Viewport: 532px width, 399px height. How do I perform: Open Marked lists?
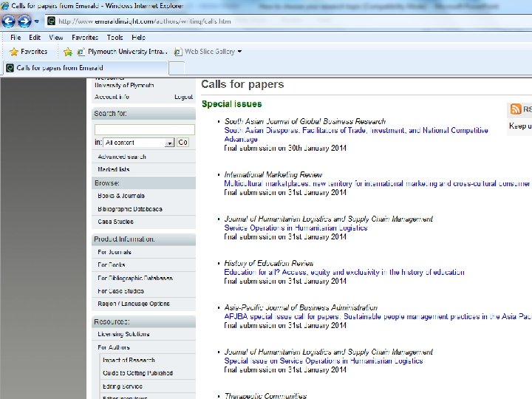click(x=114, y=169)
